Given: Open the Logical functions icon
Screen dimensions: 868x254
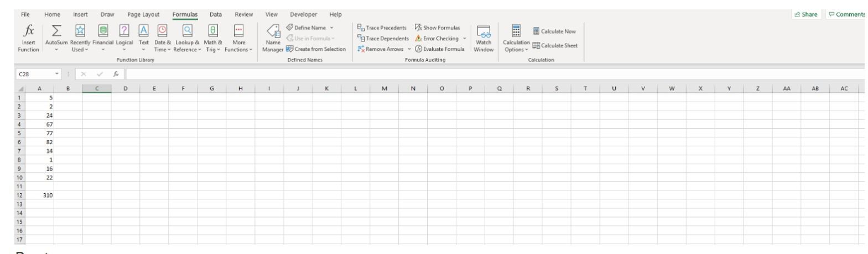Looking at the screenshot, I should (x=124, y=31).
